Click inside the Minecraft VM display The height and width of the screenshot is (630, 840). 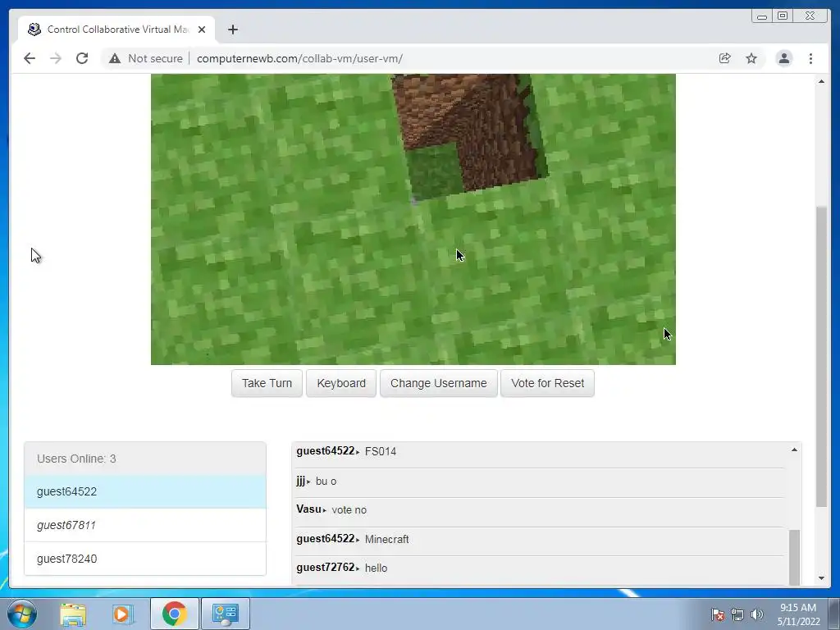click(x=413, y=220)
